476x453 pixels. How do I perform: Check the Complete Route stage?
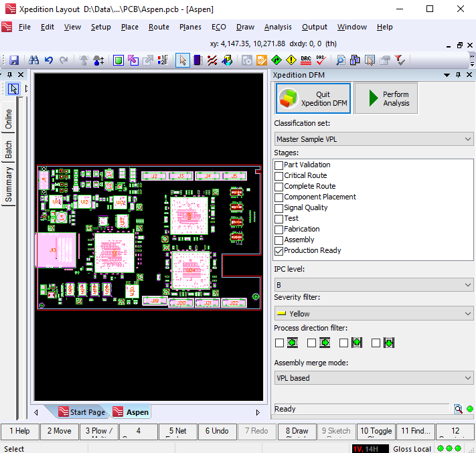279,187
